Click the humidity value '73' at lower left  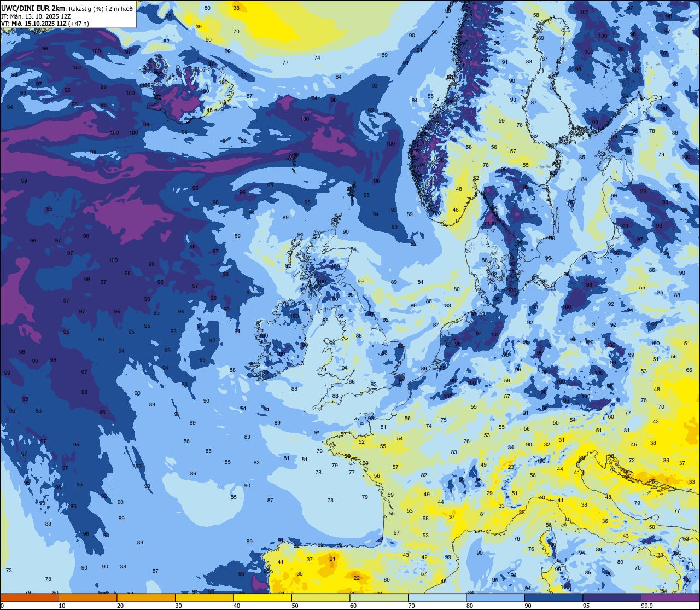(9, 570)
